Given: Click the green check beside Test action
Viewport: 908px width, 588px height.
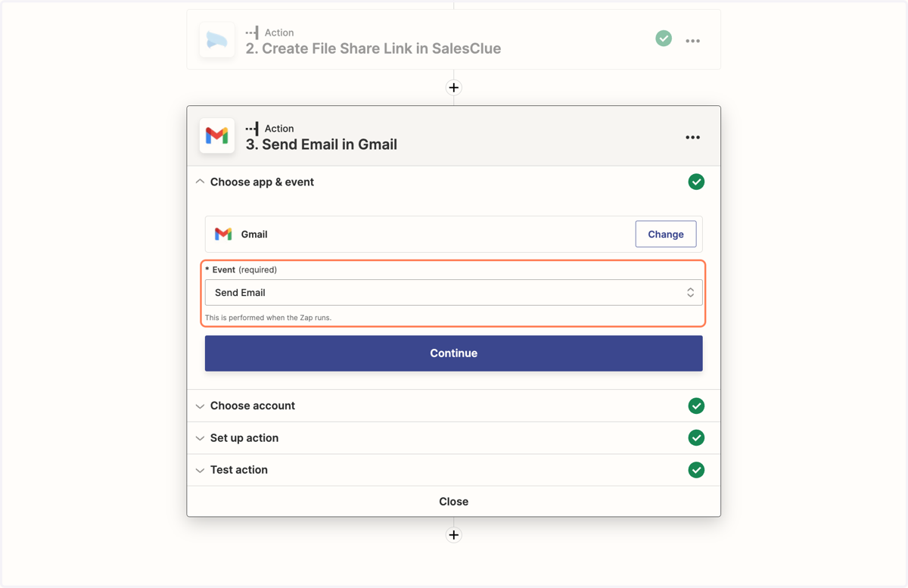Looking at the screenshot, I should pyautogui.click(x=696, y=470).
